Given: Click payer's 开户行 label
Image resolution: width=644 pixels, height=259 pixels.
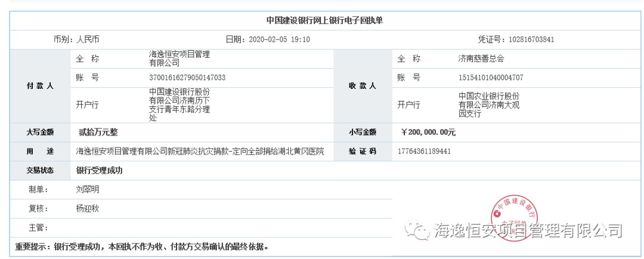Looking at the screenshot, I should (88, 105).
